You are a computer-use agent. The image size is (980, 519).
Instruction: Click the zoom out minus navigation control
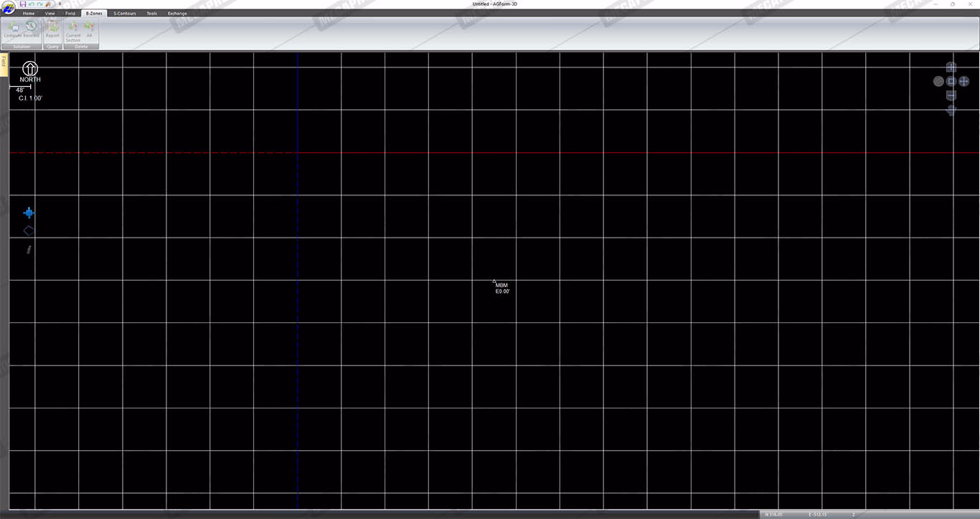point(951,95)
